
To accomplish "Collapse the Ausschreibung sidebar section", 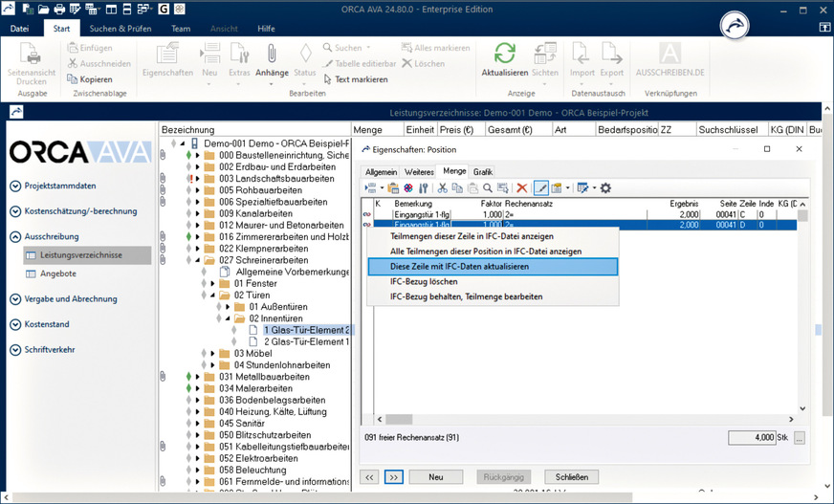I will [x=15, y=236].
